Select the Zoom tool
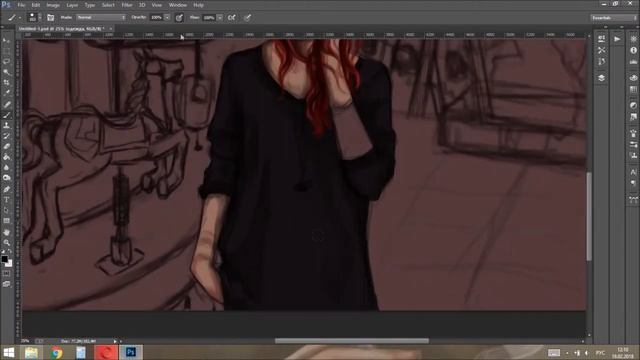Screen dimensions: 640x360 [x=7, y=242]
